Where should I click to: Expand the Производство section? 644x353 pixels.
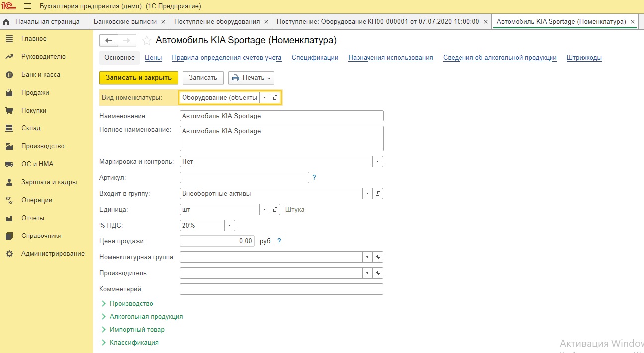pos(127,303)
